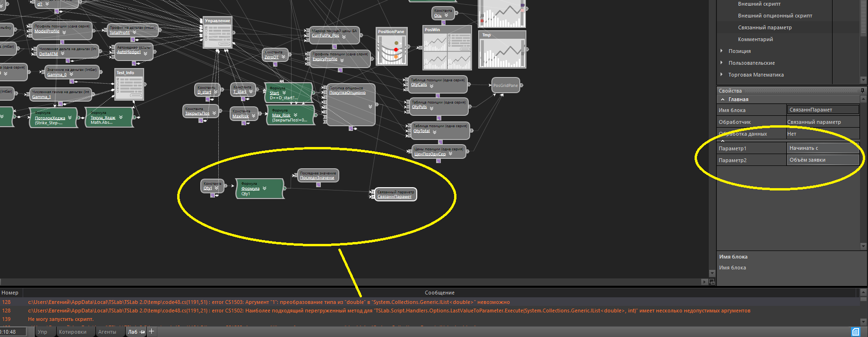Add a new tab with plus button

(152, 332)
